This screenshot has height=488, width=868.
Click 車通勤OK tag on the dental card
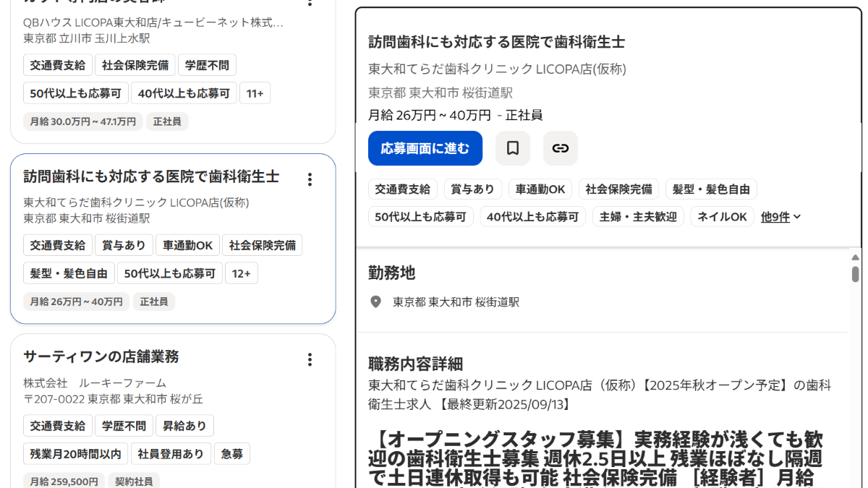pyautogui.click(x=187, y=245)
